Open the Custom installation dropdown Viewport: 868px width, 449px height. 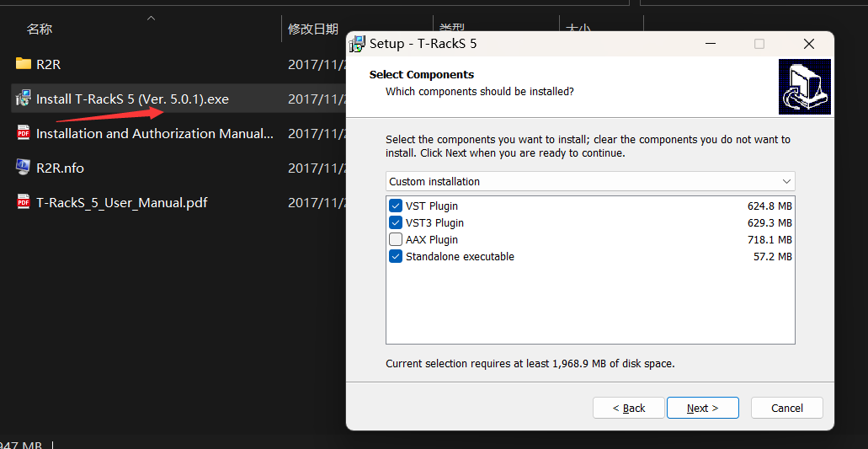pos(590,182)
